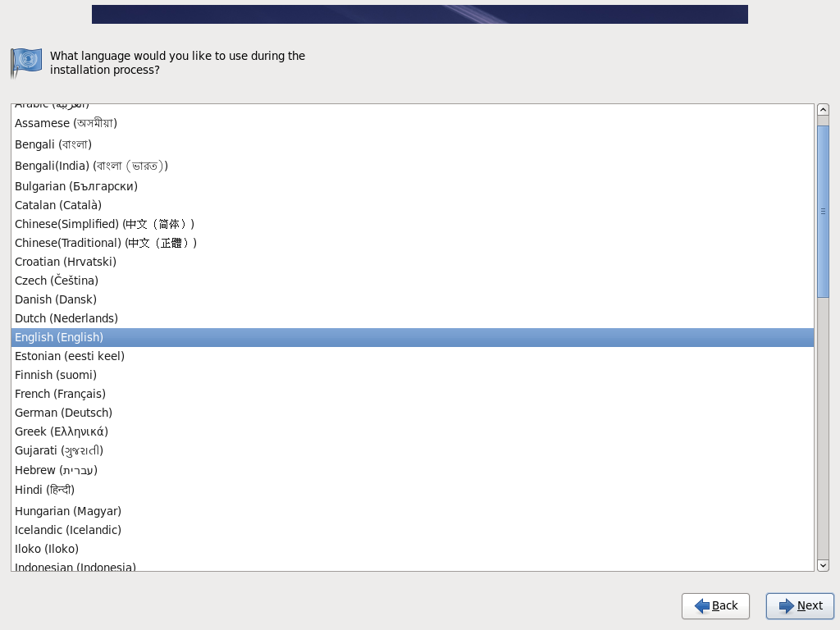
Task: Select French (Français) from list
Action: point(413,394)
